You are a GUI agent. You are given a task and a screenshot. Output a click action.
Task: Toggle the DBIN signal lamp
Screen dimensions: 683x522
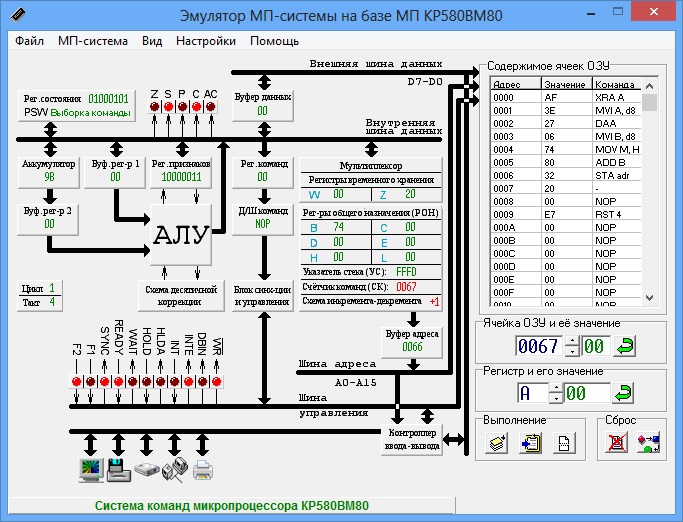click(x=203, y=382)
